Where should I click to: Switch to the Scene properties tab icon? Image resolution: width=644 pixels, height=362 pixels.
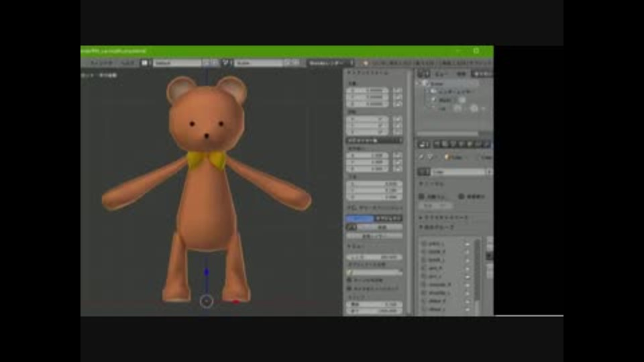tap(454, 145)
